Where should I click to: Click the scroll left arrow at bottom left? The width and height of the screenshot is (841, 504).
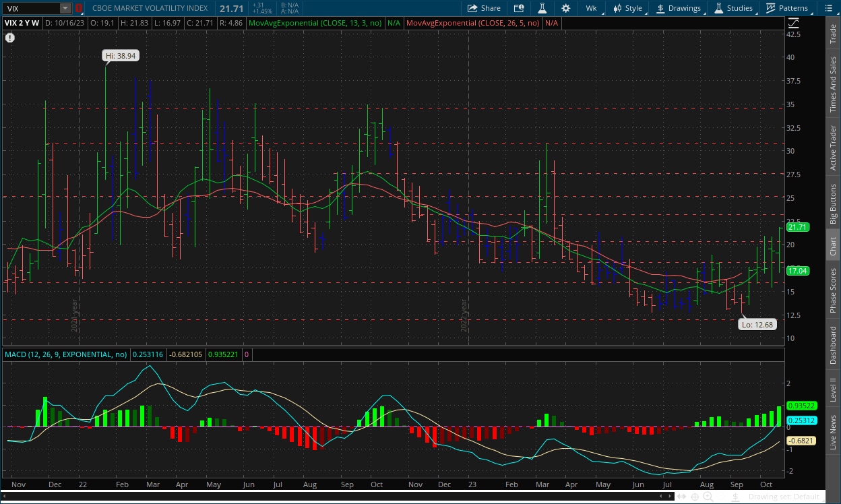pos(4,497)
